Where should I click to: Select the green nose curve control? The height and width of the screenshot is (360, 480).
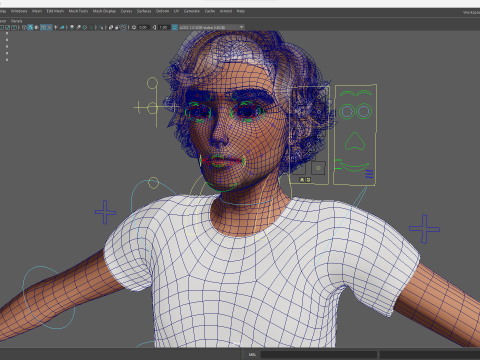355,141
